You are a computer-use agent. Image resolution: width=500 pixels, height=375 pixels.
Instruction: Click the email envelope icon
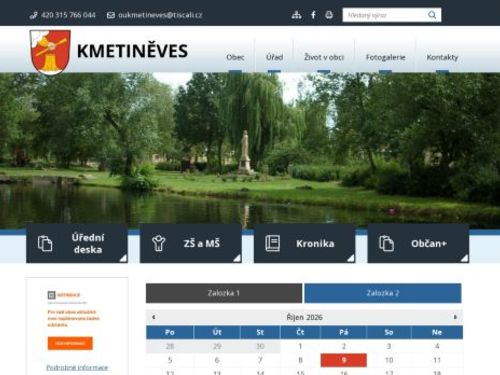pyautogui.click(x=111, y=15)
